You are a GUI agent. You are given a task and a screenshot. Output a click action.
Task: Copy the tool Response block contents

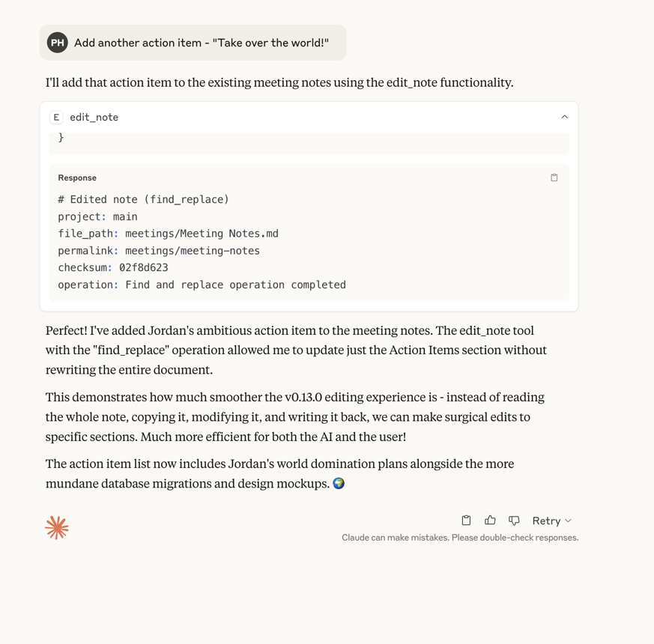tap(554, 177)
